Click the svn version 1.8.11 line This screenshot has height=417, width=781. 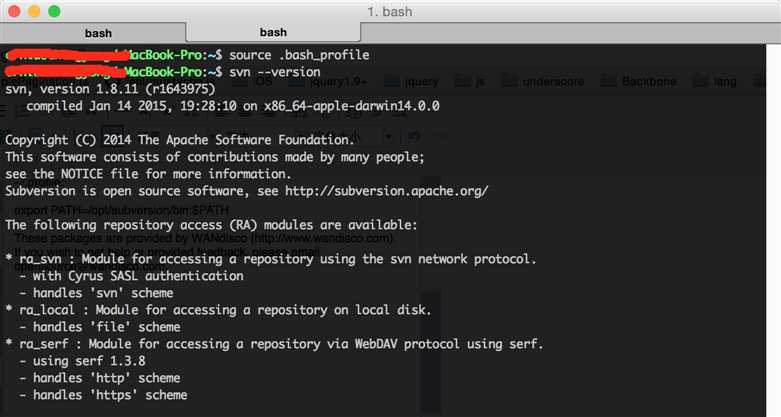tap(110, 89)
